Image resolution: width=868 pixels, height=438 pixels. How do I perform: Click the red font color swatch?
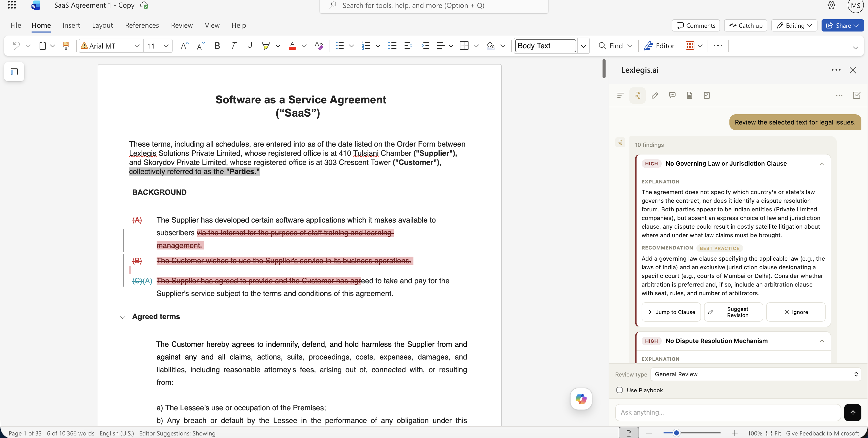[x=292, y=45]
